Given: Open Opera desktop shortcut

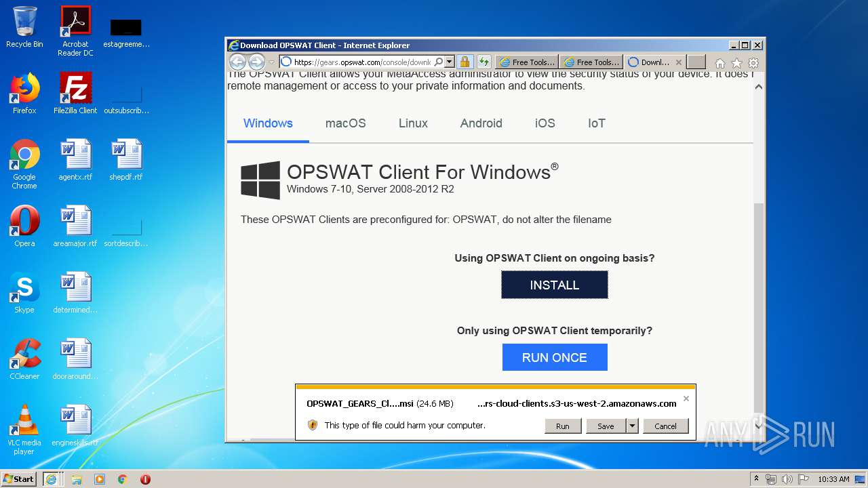Looking at the screenshot, I should (24, 226).
